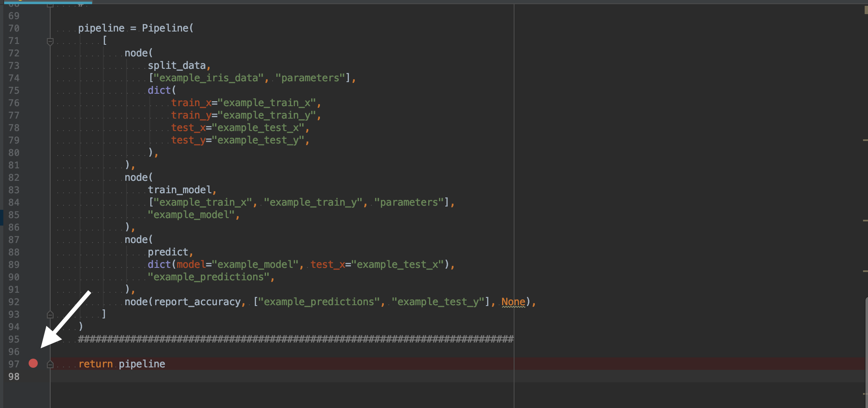Click the third warning stripe mark on right edge
This screenshot has height=408, width=868.
pos(865,271)
